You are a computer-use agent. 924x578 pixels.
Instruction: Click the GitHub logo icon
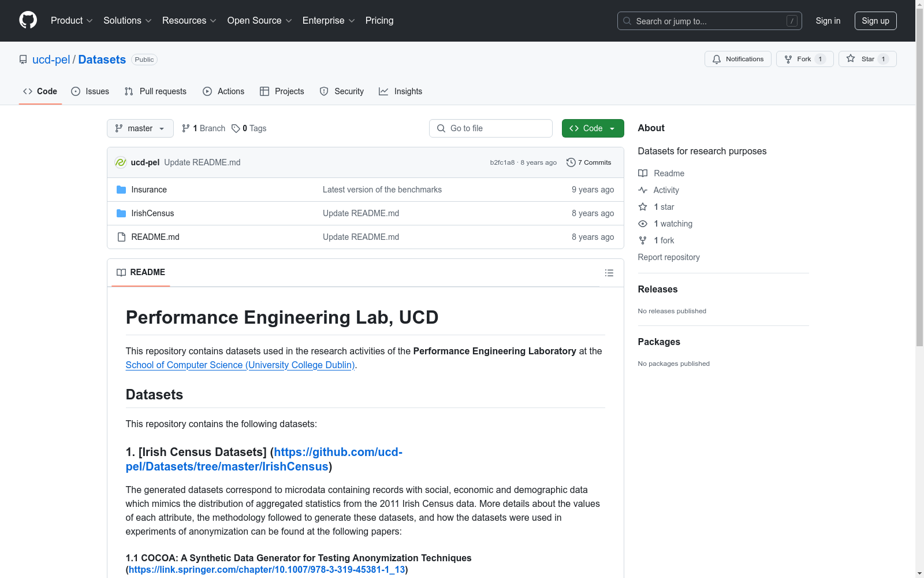point(28,20)
